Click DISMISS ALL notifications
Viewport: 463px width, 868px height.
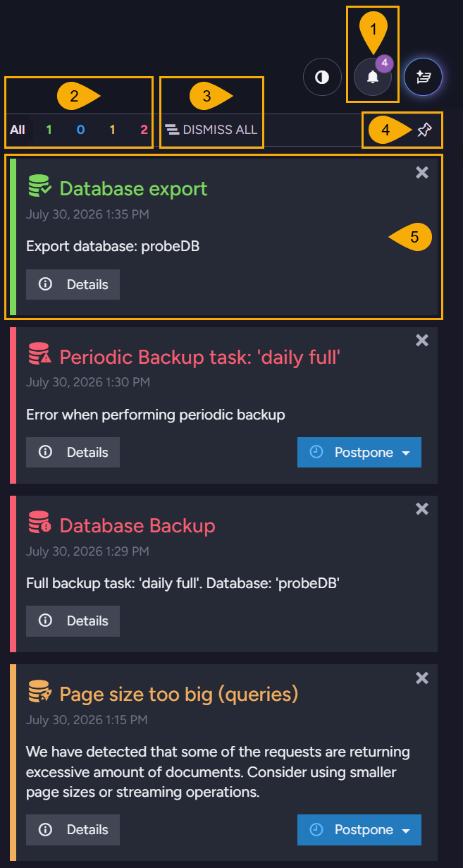[211, 130]
